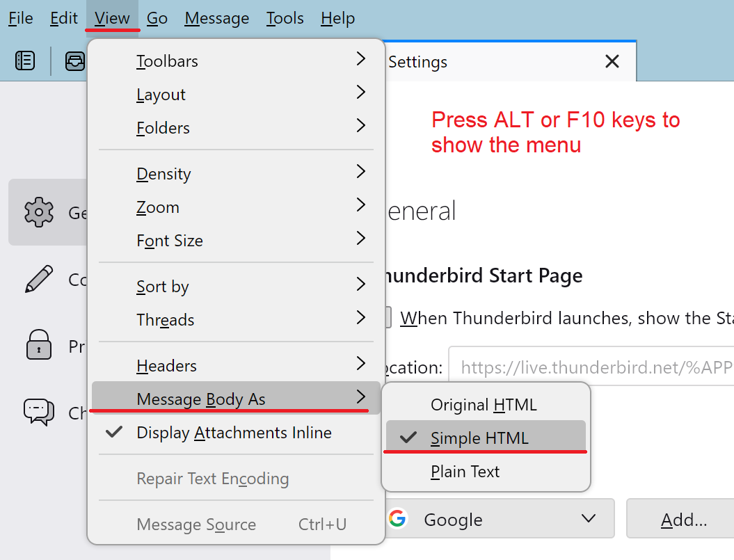Viewport: 734px width, 560px height.
Task: Open the Google search engine dropdown
Action: coord(588,519)
